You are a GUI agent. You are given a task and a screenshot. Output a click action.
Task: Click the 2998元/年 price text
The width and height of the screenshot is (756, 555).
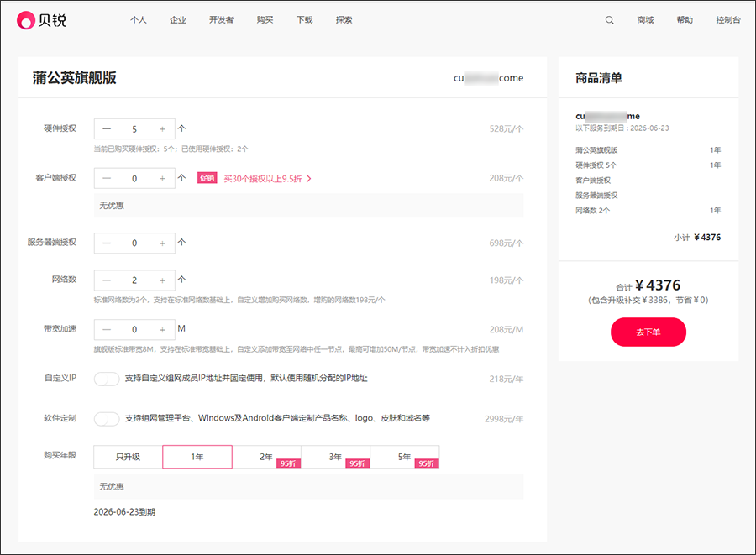pos(504,419)
